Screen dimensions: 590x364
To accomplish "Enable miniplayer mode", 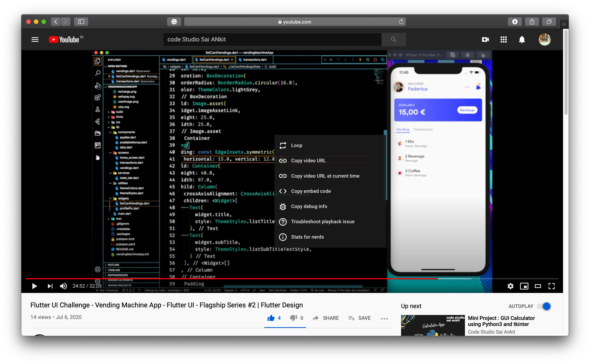I will (x=524, y=286).
